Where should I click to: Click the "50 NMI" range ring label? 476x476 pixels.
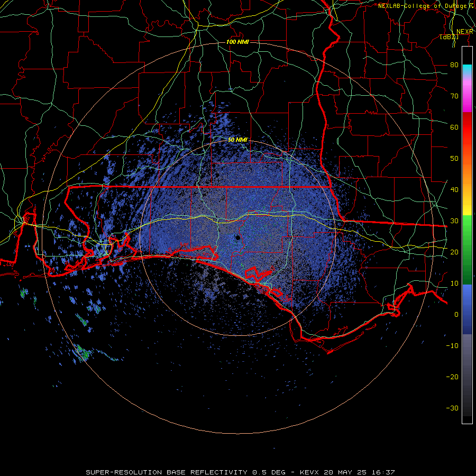[x=237, y=140]
